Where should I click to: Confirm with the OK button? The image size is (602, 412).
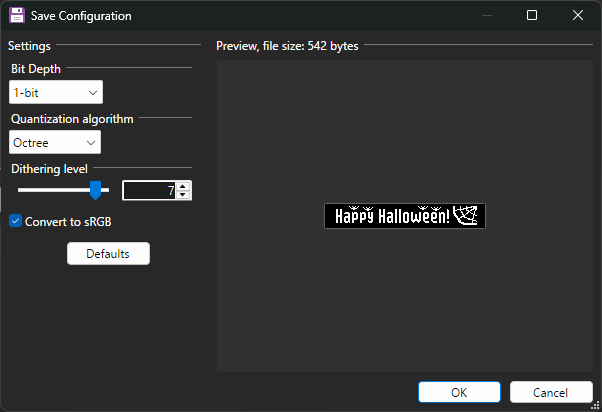459,392
